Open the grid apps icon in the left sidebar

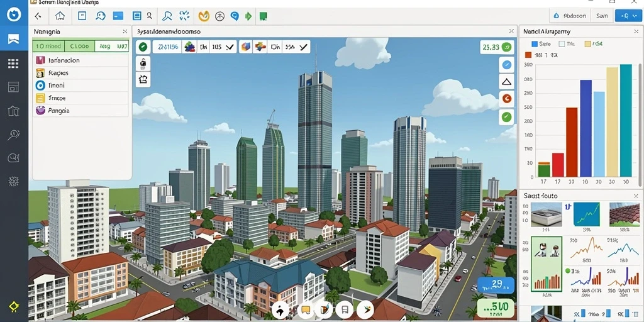[14, 64]
